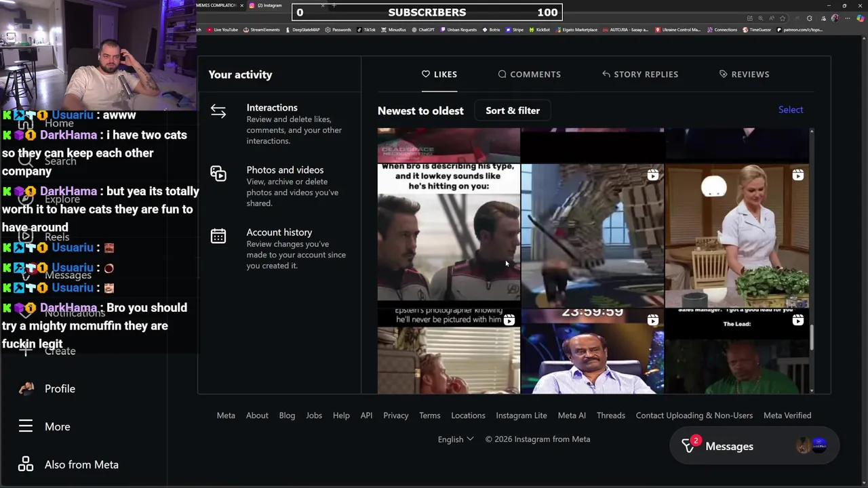Open the Meta Verified footer link

pyautogui.click(x=787, y=415)
